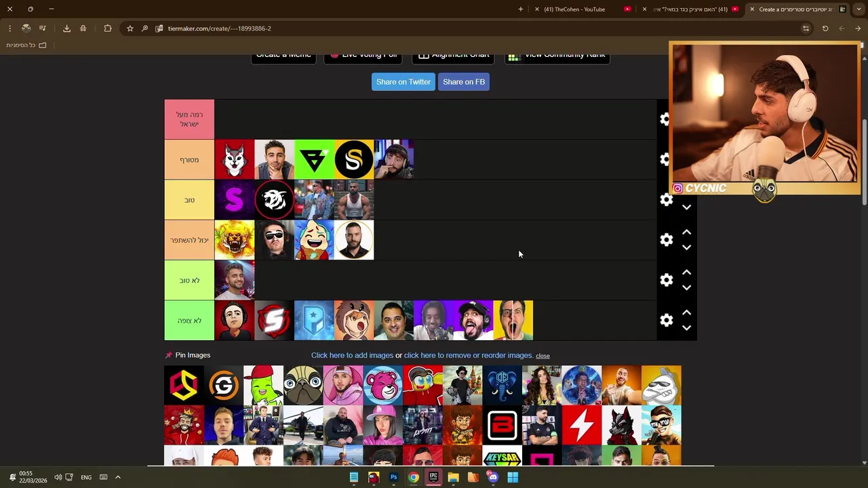Open site settings tune icon in address bar
Viewport: 868px width, 488px height.
pyautogui.click(x=806, y=28)
